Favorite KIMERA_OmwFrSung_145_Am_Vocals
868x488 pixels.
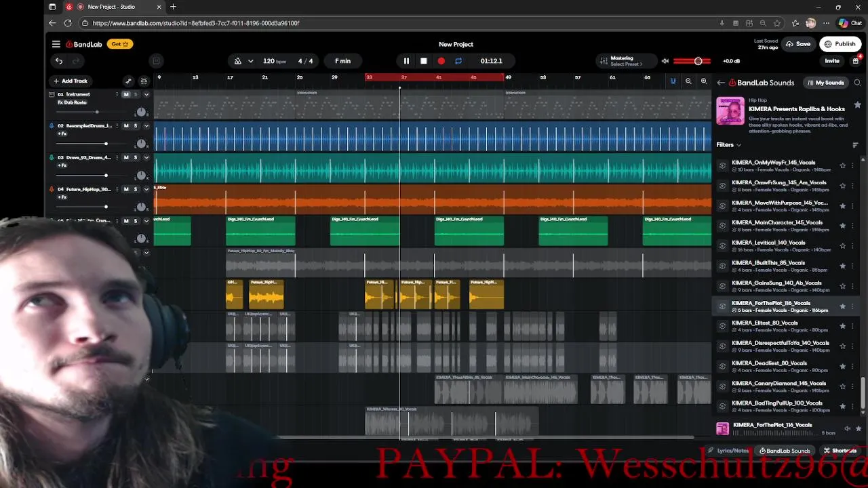[843, 186]
